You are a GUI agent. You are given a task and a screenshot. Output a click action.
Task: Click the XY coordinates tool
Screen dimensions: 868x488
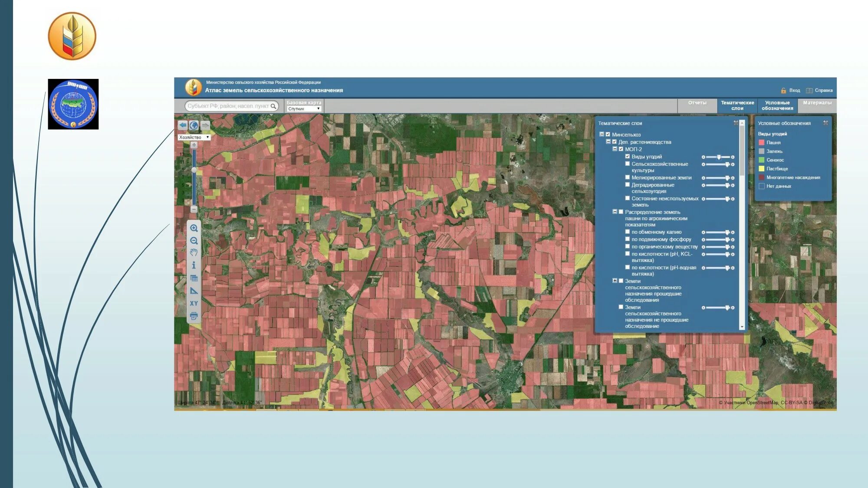pyautogui.click(x=194, y=303)
